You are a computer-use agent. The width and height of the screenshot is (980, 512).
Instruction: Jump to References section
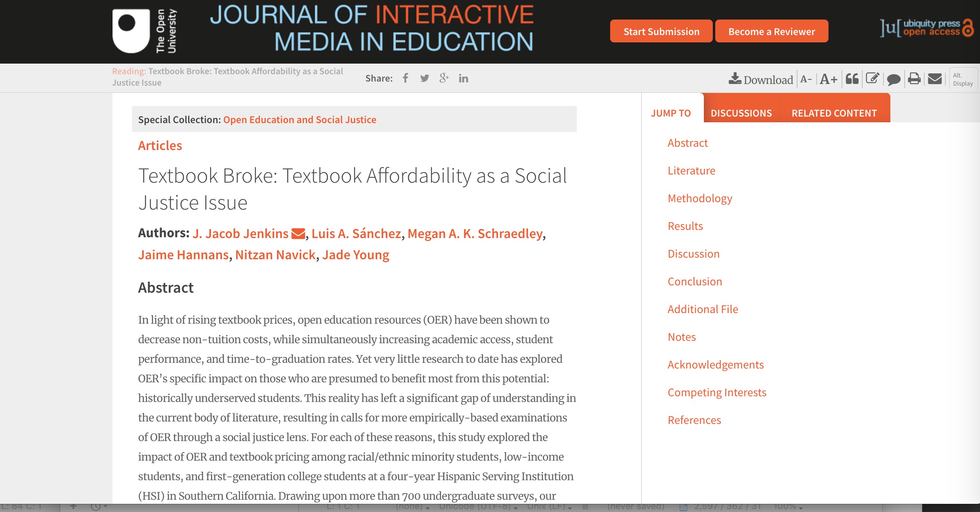[694, 420]
